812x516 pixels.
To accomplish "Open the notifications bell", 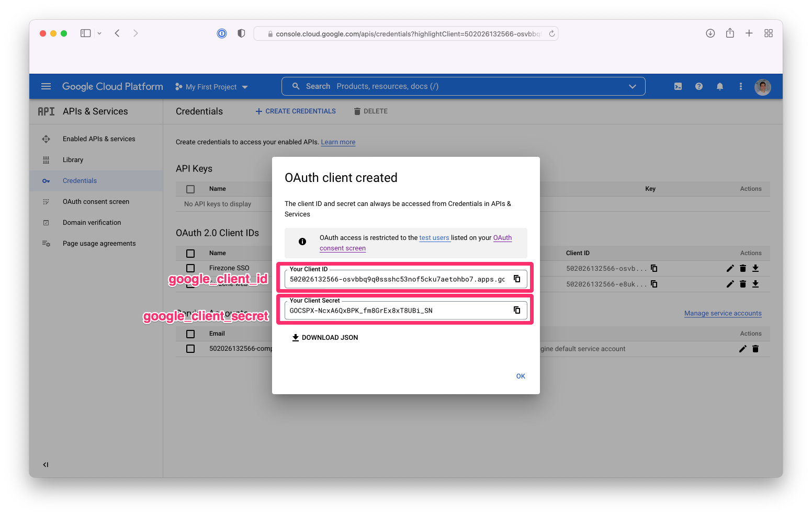I will pyautogui.click(x=720, y=86).
